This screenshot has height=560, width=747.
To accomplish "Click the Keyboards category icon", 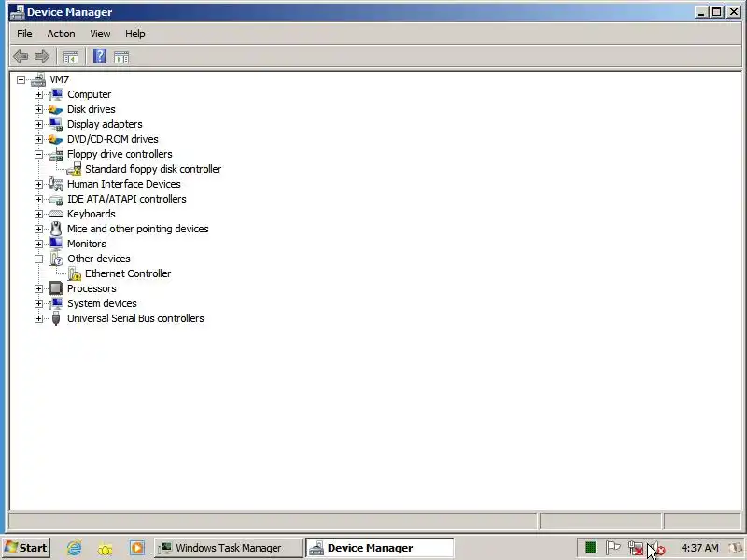I will click(x=56, y=214).
